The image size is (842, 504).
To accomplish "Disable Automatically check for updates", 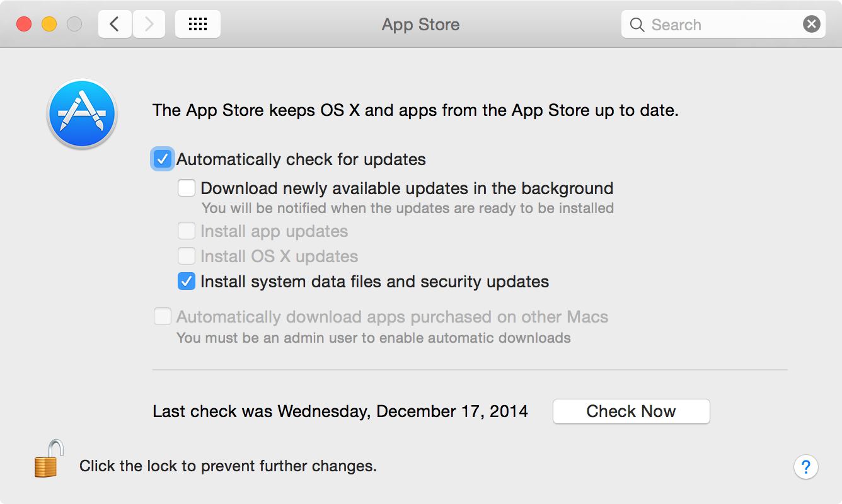I will point(163,159).
